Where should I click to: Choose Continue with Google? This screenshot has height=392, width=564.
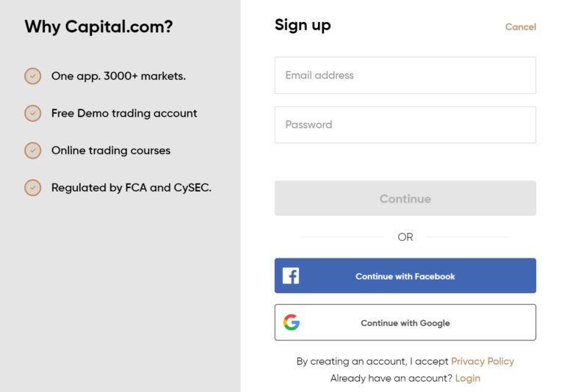click(405, 322)
